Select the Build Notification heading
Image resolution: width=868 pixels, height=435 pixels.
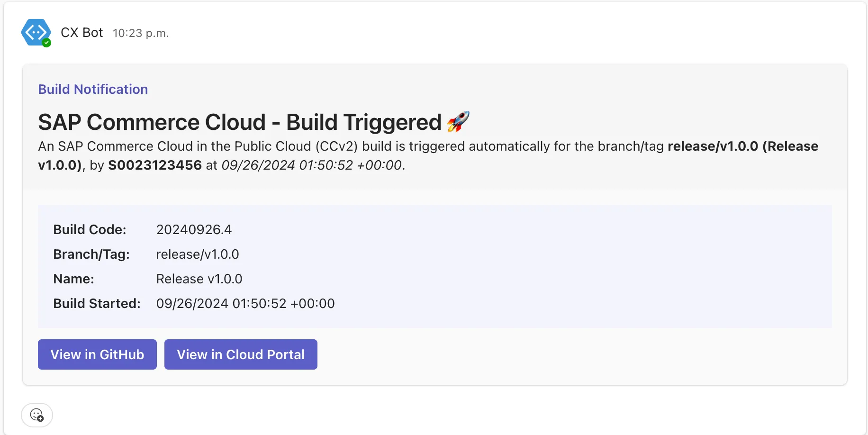click(x=93, y=89)
